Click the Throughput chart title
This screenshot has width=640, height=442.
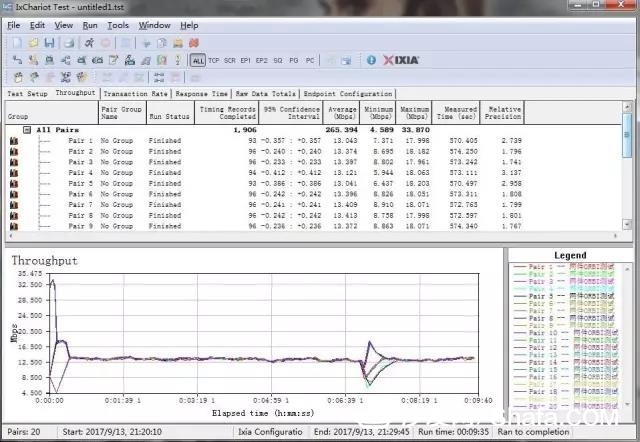coord(44,260)
